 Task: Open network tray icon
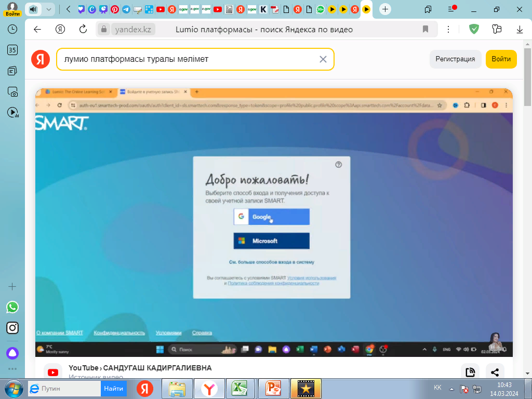pos(477,389)
